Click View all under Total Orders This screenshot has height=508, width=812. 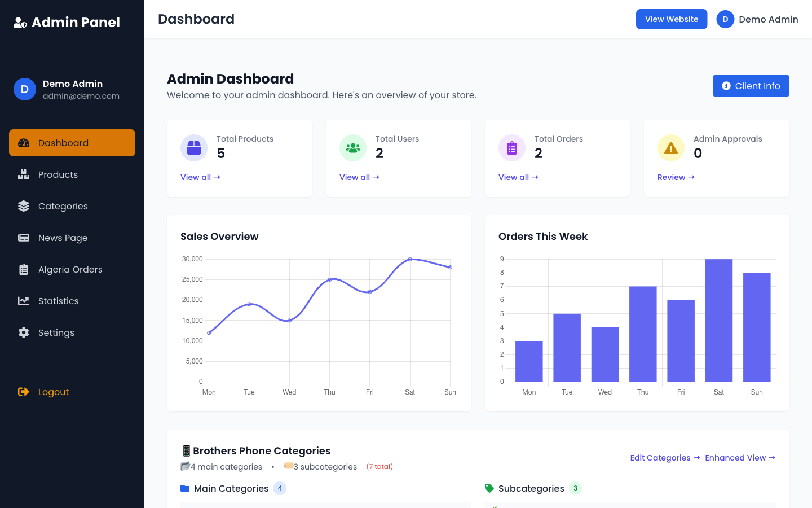(x=518, y=177)
